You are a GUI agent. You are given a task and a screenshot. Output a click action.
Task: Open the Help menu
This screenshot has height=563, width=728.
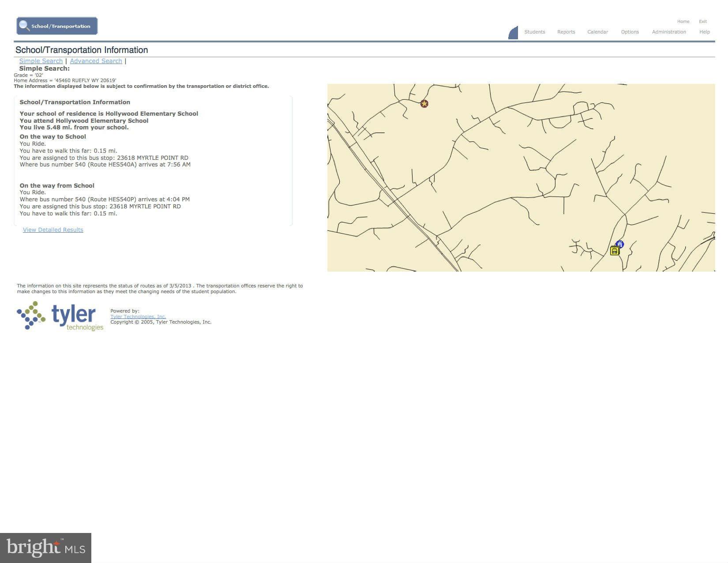(x=705, y=32)
